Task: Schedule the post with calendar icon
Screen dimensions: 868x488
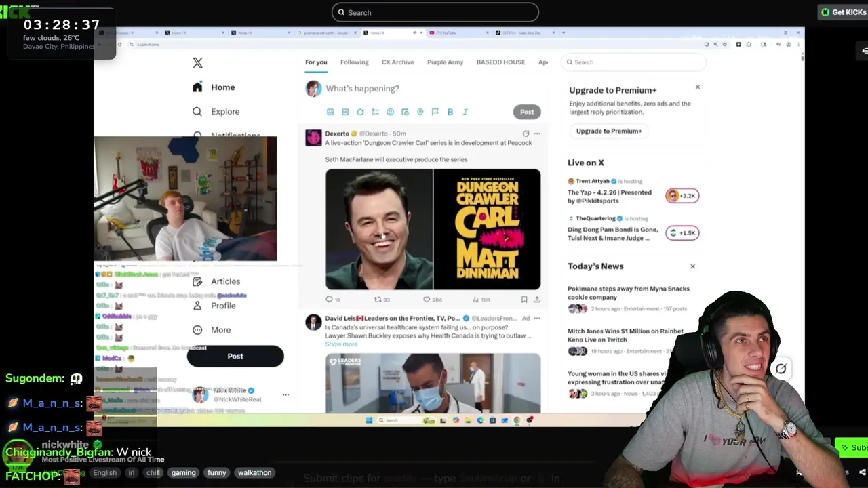Action: pos(405,112)
